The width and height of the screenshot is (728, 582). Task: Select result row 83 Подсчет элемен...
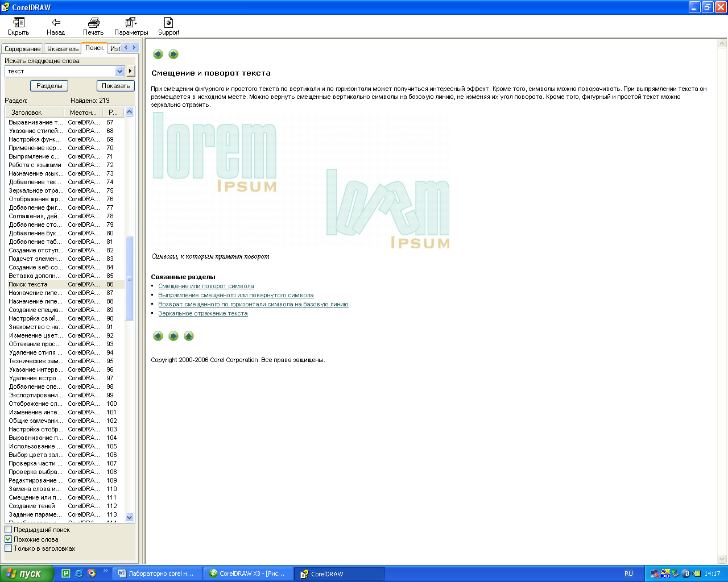tap(65, 259)
